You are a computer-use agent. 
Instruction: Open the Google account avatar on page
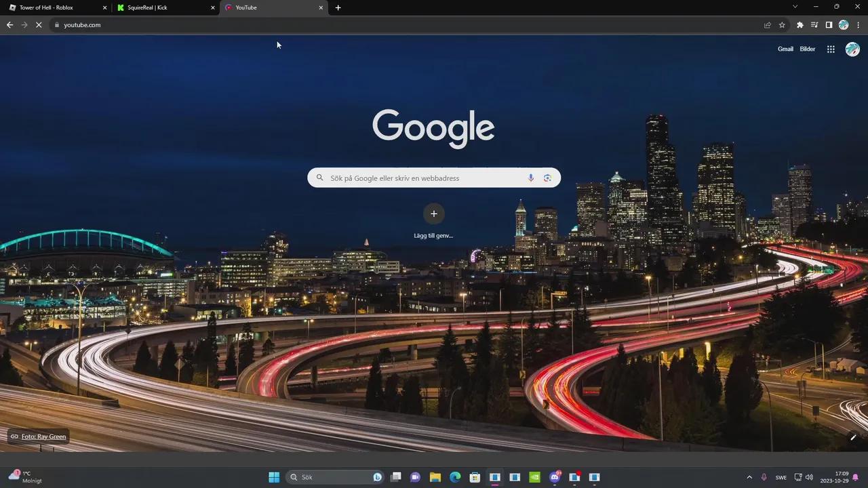tap(852, 49)
